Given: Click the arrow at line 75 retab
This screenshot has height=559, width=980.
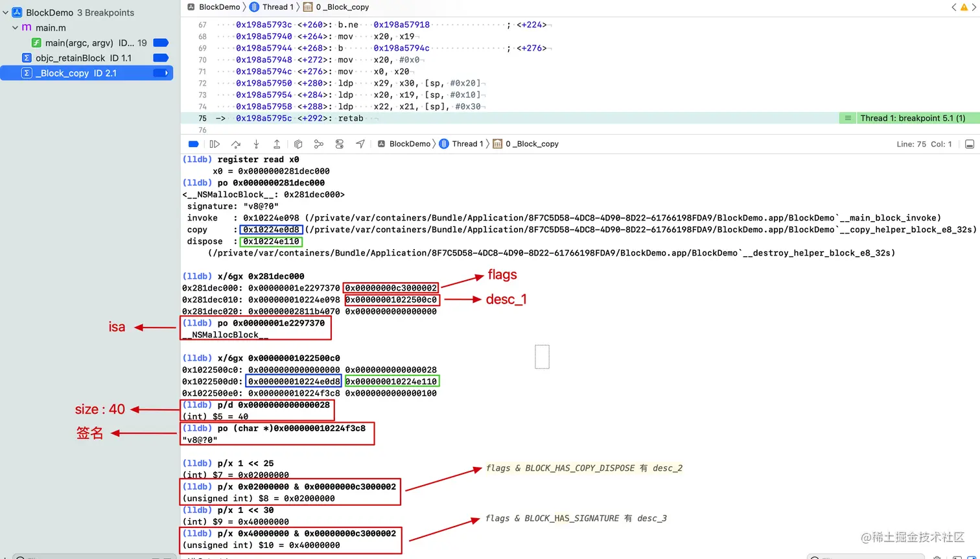Looking at the screenshot, I should point(220,118).
